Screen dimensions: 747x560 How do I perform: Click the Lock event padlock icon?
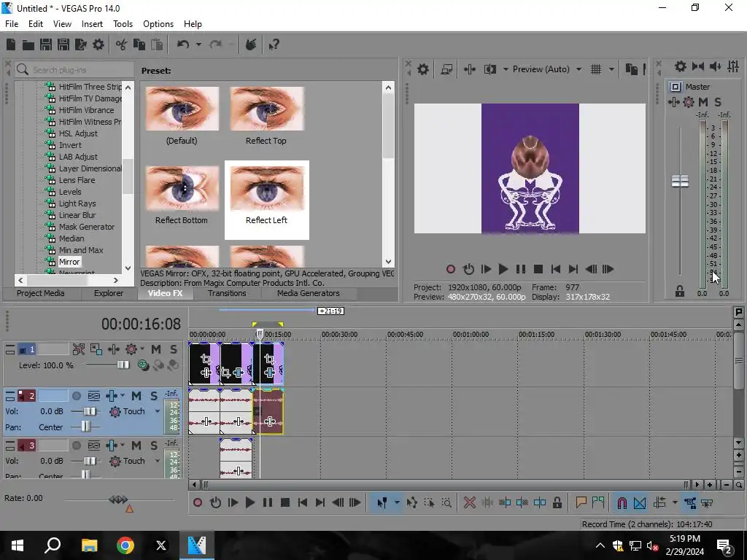click(x=557, y=503)
